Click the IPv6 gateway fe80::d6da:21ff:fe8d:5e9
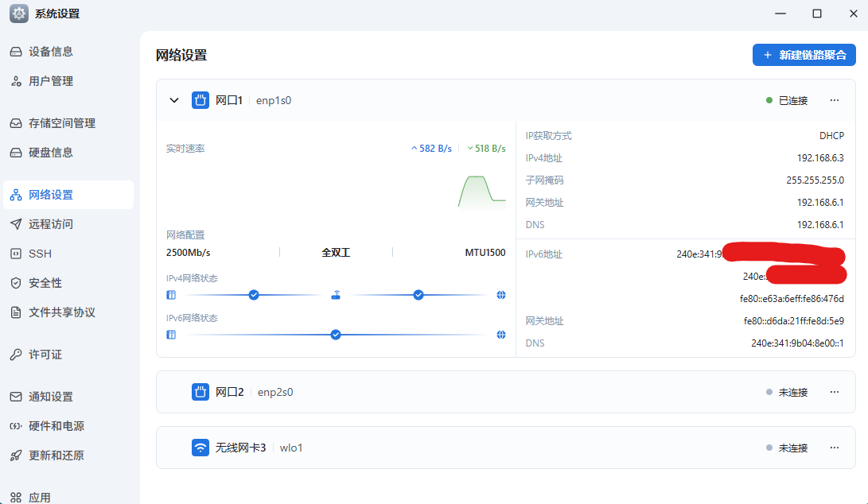Image resolution: width=868 pixels, height=504 pixels. pyautogui.click(x=793, y=321)
